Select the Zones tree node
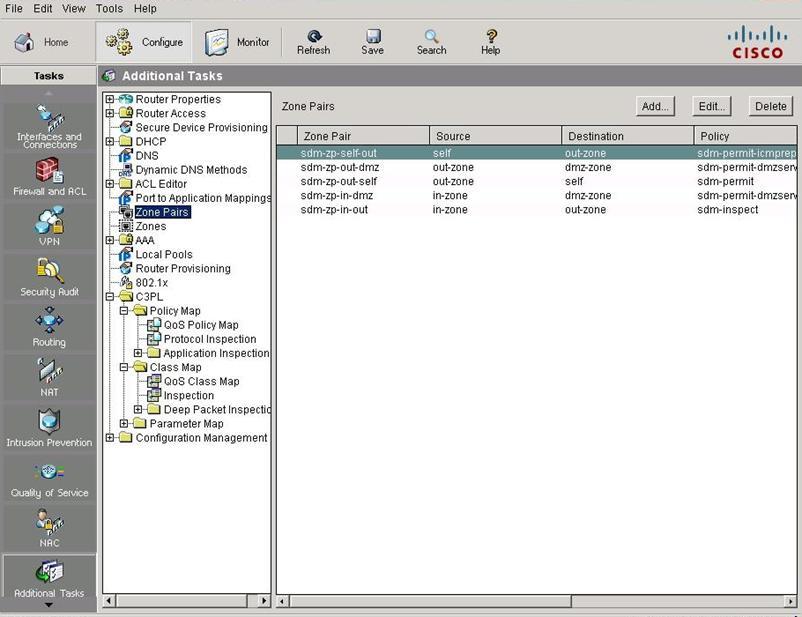802x617 pixels. pos(150,226)
